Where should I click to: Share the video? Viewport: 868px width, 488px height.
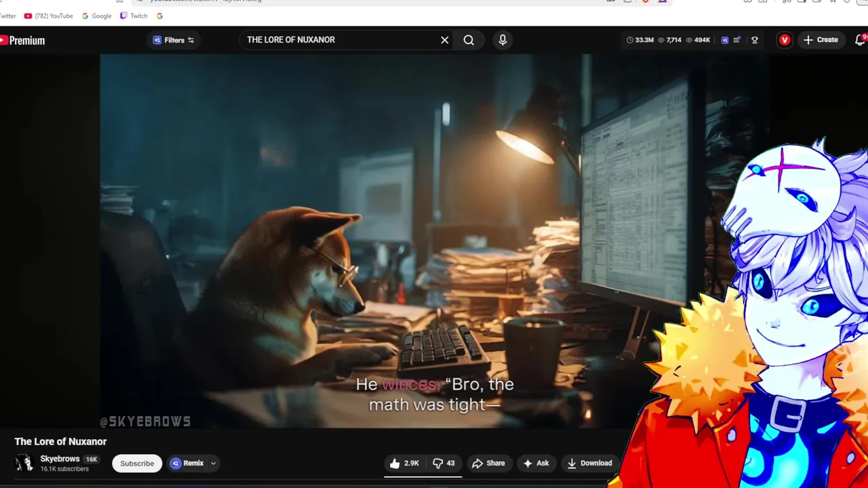point(489,464)
